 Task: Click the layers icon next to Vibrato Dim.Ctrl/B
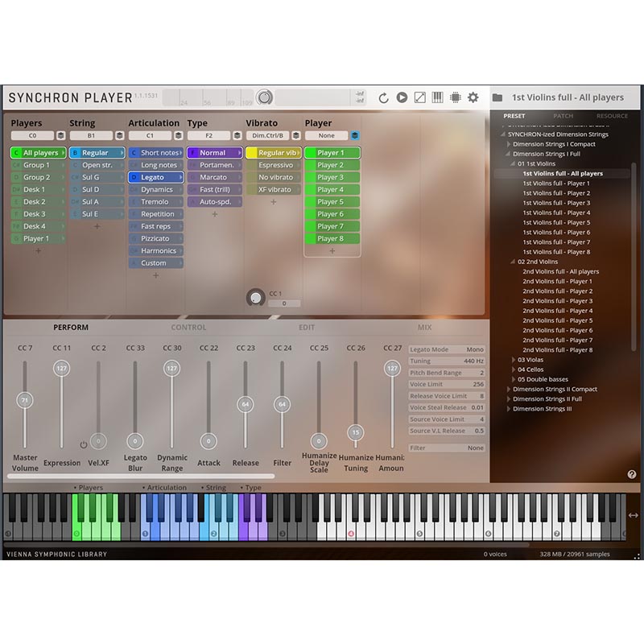pyautogui.click(x=295, y=135)
